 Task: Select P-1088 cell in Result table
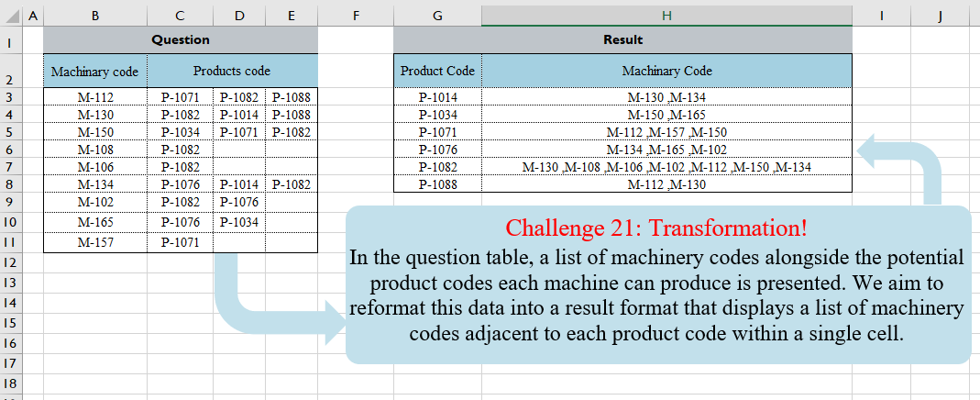[x=437, y=184]
